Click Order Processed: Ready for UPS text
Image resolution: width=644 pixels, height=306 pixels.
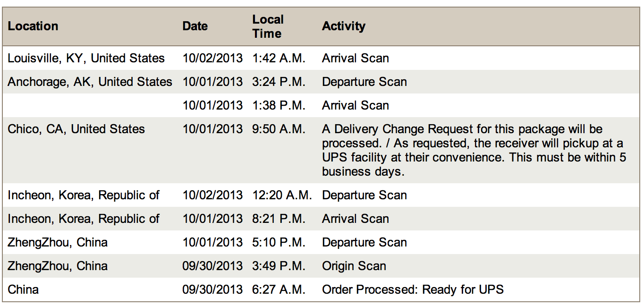[413, 290]
